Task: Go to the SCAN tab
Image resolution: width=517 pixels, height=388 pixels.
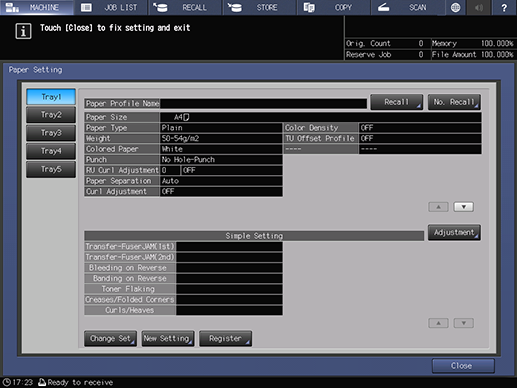Action: pyautogui.click(x=408, y=7)
